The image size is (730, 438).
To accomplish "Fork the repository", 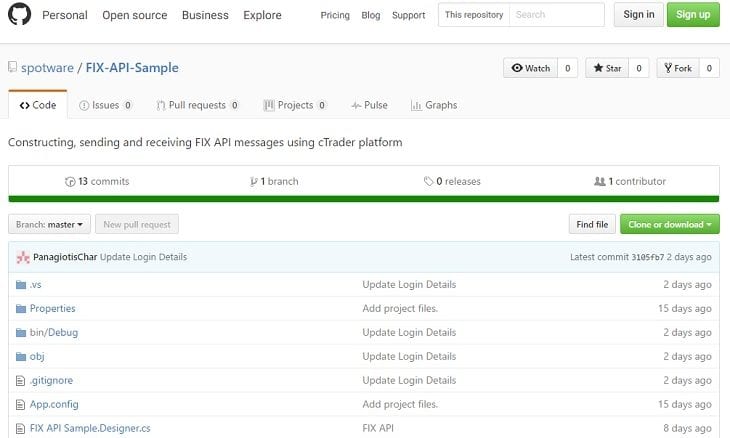I will click(678, 68).
